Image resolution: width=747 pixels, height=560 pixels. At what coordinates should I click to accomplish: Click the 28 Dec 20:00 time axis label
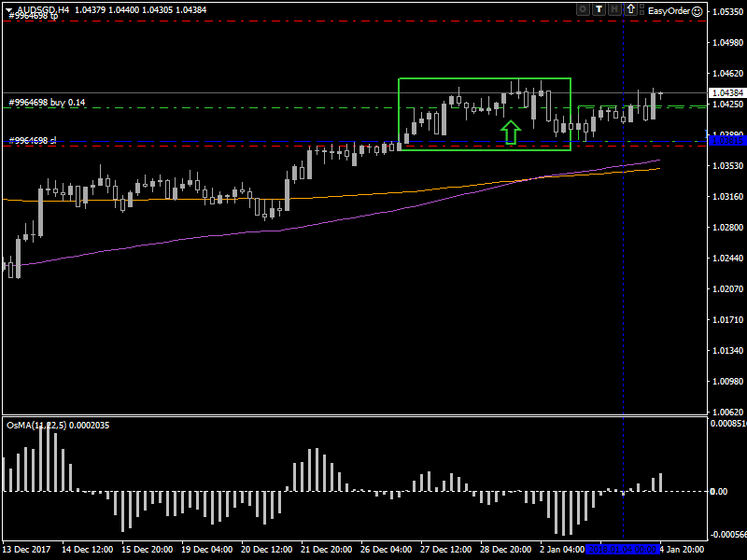pos(505,550)
